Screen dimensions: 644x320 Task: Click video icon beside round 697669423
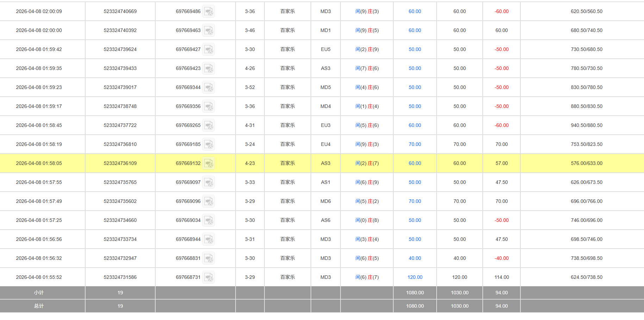point(209,69)
